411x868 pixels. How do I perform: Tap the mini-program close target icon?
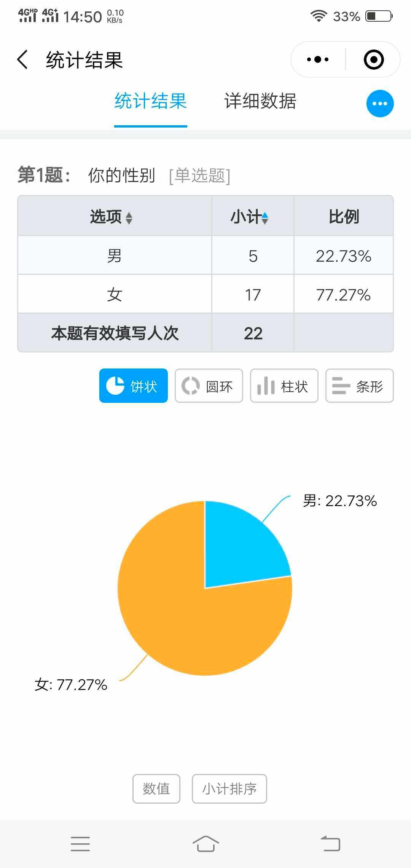(x=373, y=60)
